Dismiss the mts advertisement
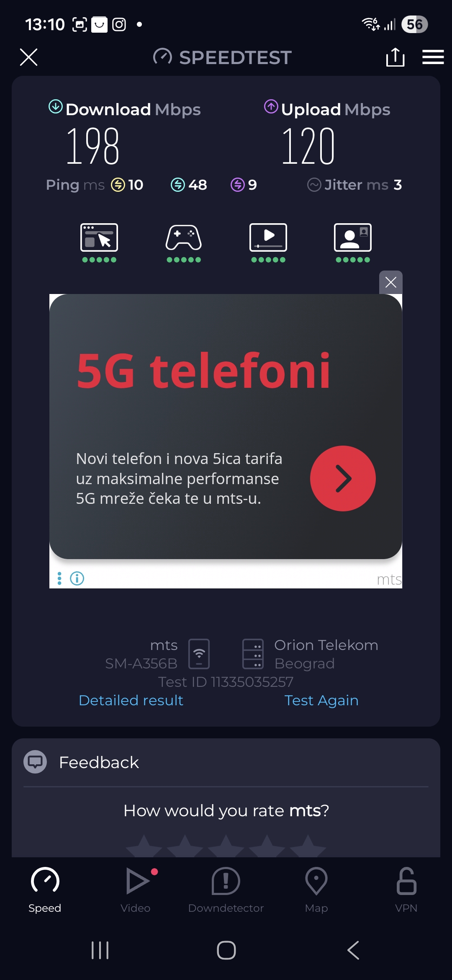The image size is (452, 980). (x=390, y=282)
